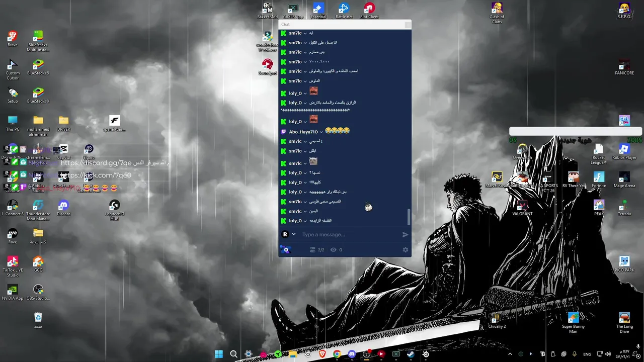The width and height of the screenshot is (644, 362).
Task: Open Steam from the taskbar
Action: click(x=411, y=354)
